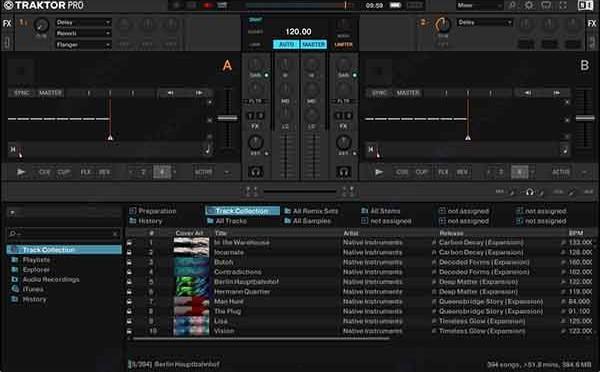
Task: Click the red audio recorder indicator in the header
Action: click(x=208, y=5)
